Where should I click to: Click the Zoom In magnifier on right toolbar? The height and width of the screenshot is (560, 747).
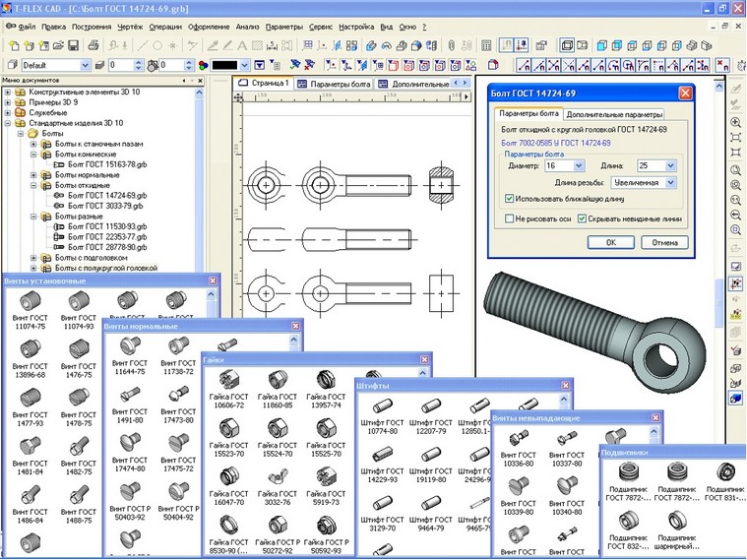tap(735, 122)
